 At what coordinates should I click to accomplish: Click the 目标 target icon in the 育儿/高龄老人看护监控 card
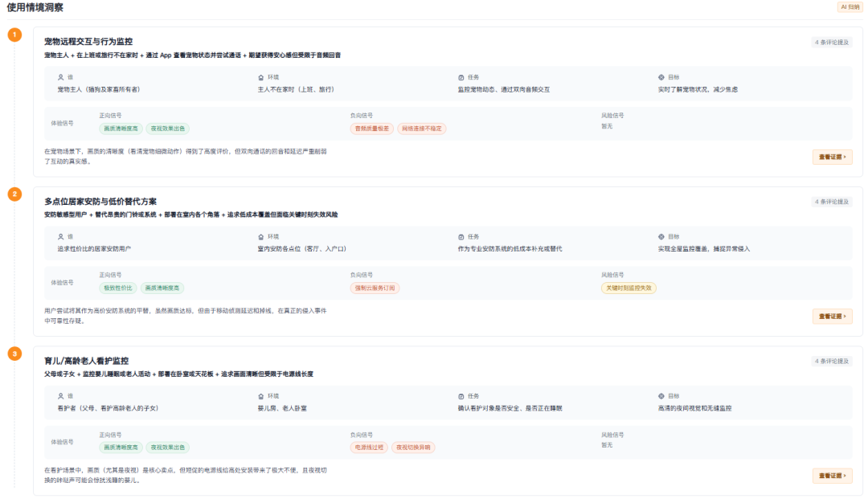(661, 396)
